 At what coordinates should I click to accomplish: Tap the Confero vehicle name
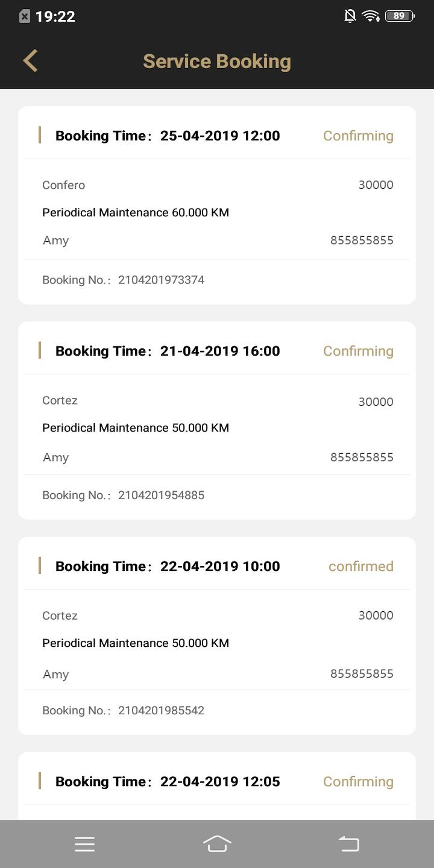tap(63, 185)
